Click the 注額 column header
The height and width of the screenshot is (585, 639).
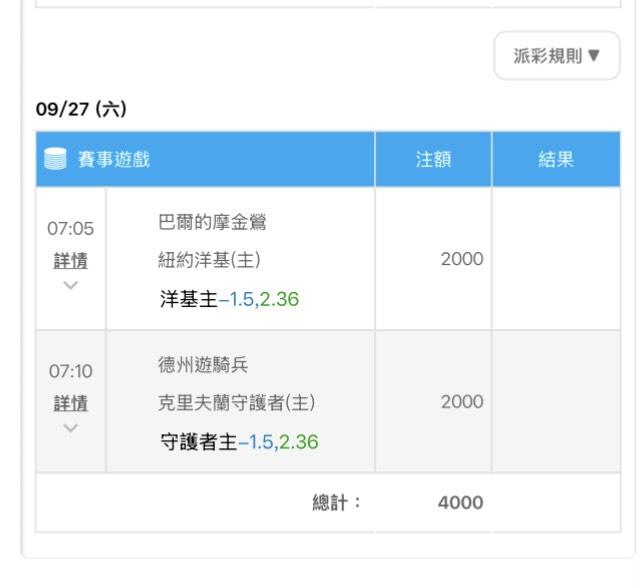click(x=433, y=159)
